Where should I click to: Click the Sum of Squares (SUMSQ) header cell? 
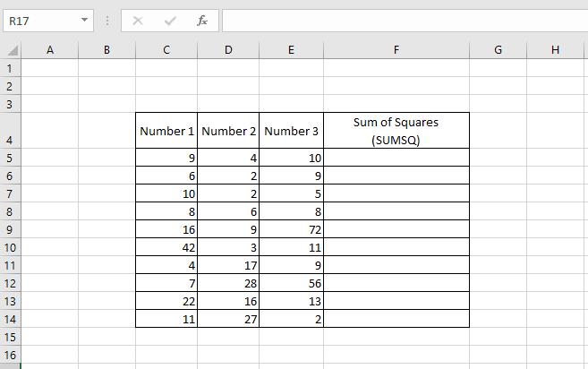(396, 131)
